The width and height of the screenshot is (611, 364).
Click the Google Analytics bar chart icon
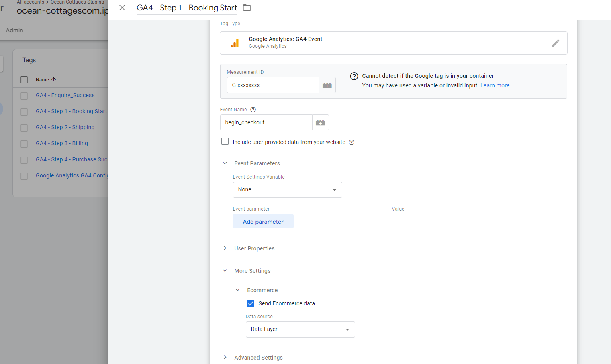pos(235,43)
